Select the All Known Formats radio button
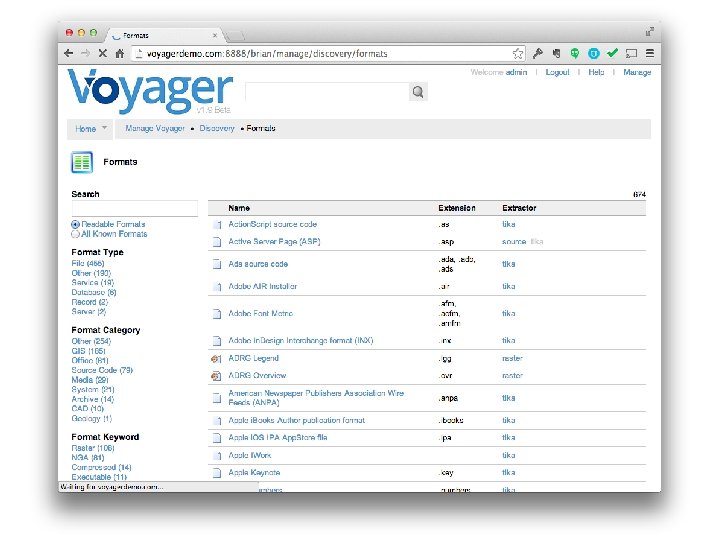The width and height of the screenshot is (720, 540). (x=75, y=234)
